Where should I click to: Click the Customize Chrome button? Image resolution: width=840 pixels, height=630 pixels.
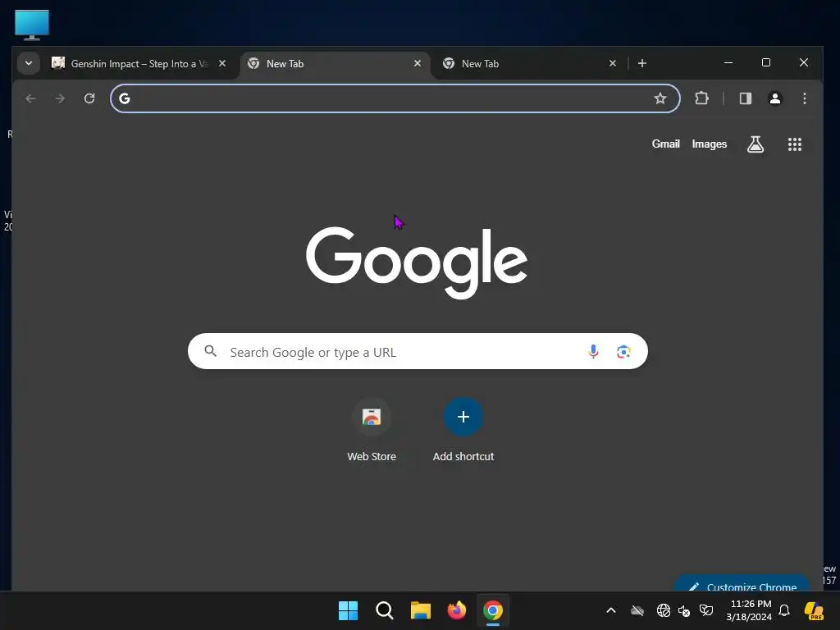click(x=742, y=584)
